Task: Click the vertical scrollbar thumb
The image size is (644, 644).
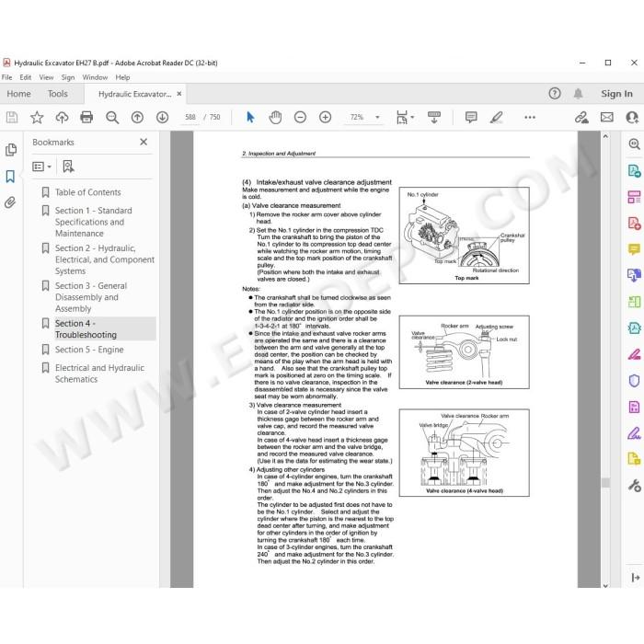Action: pyautogui.click(x=605, y=482)
